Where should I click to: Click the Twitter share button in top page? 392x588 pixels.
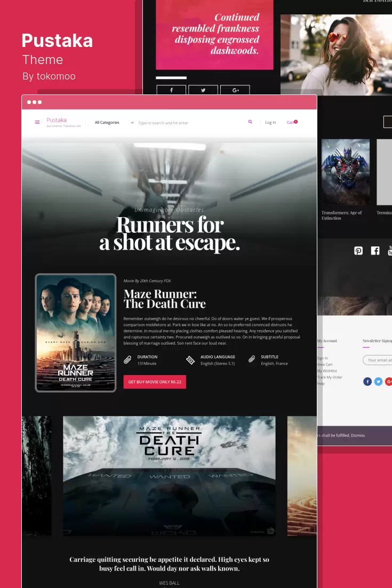coord(203,90)
